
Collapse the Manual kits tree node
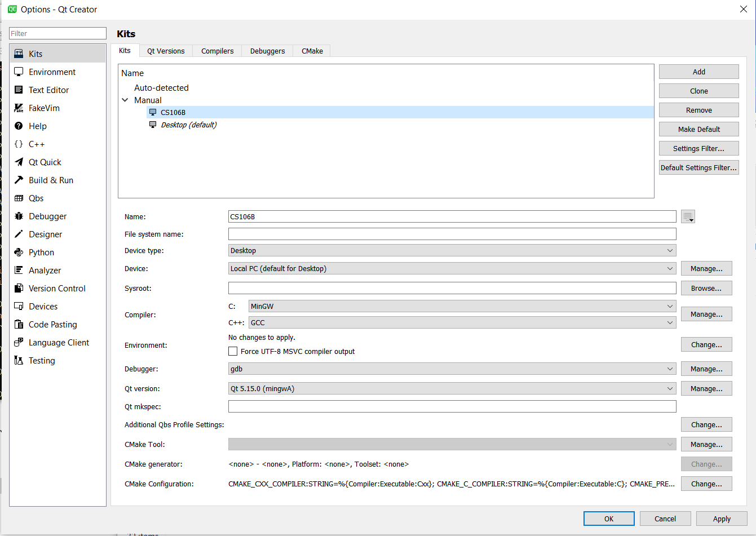click(125, 100)
